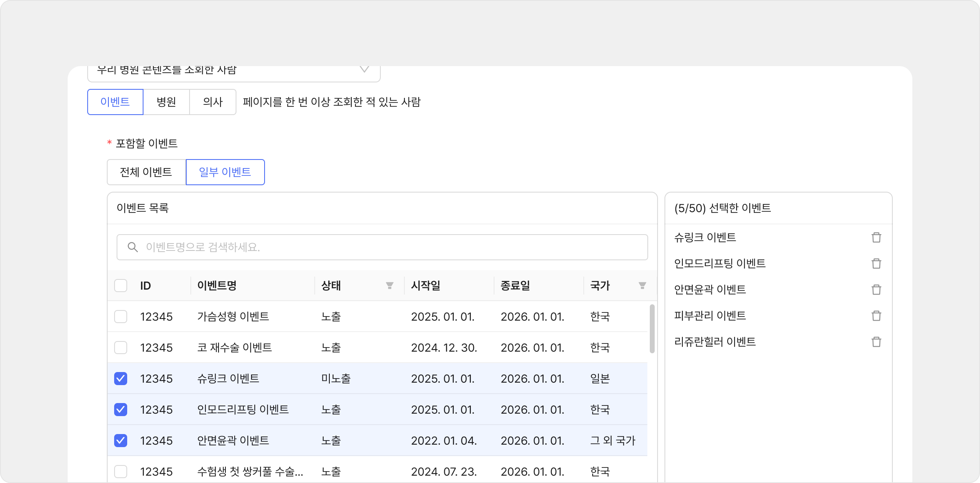Toggle the select-all checkbox in table header
Viewport: 980px width, 483px height.
121,286
